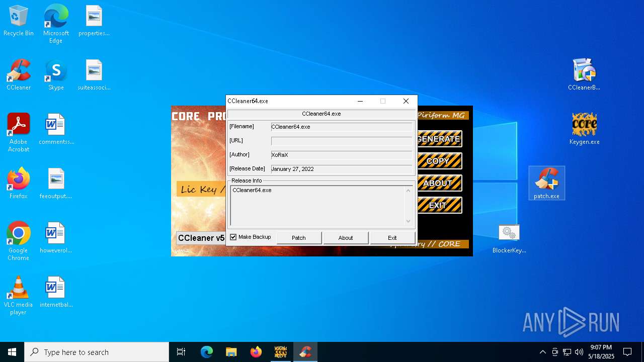The height and width of the screenshot is (362, 644).
Task: Click the Patch button
Action: [x=299, y=238]
